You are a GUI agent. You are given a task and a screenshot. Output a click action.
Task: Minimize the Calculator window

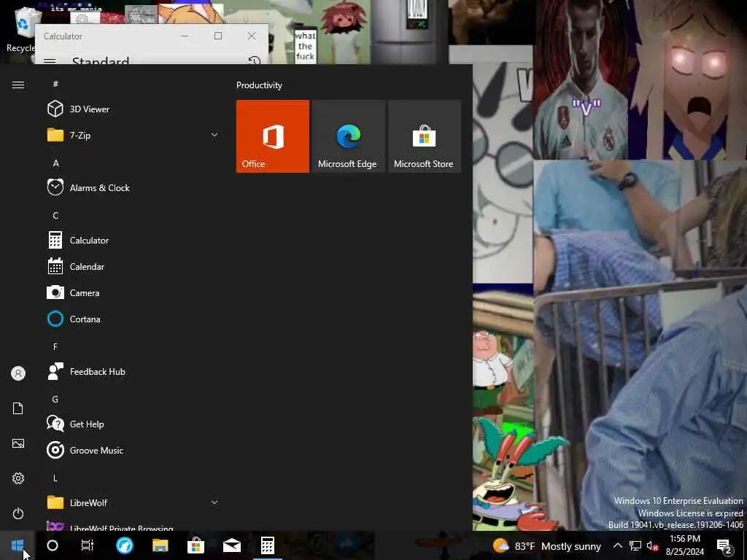[185, 36]
